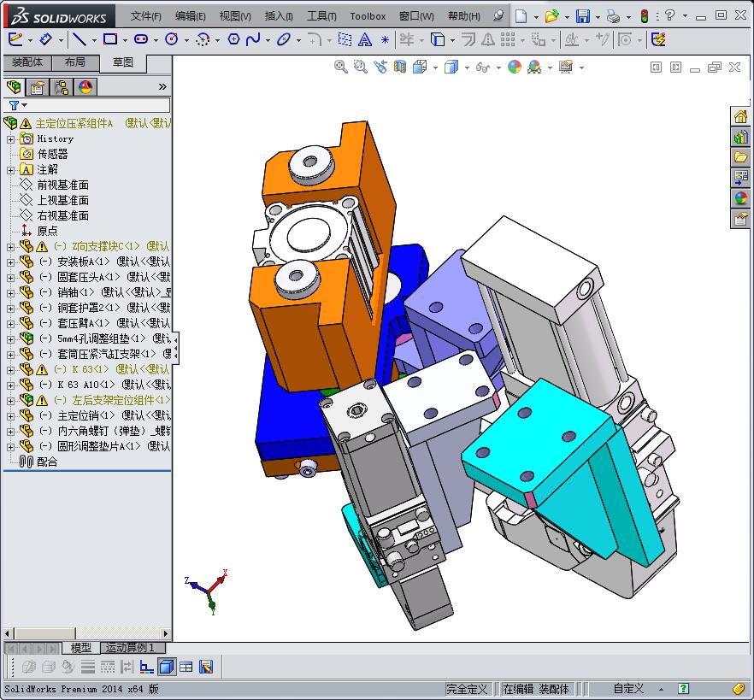The height and width of the screenshot is (700, 754).
Task: Open the 视图(V) menu
Action: 235,16
